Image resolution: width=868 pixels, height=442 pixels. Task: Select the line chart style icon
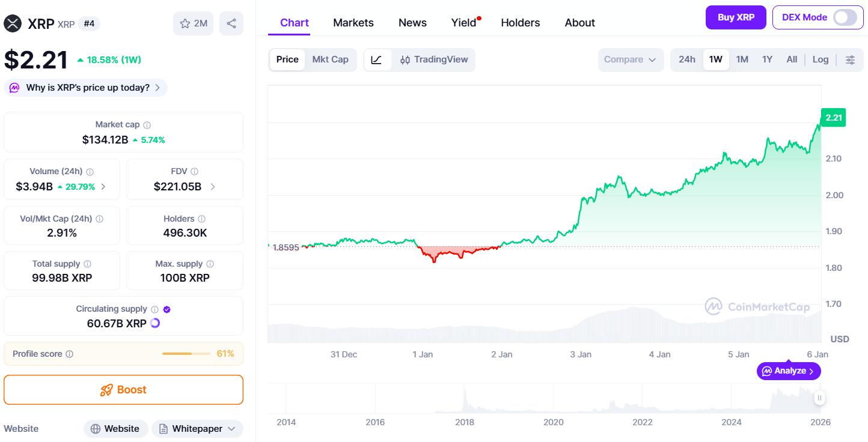coord(378,59)
